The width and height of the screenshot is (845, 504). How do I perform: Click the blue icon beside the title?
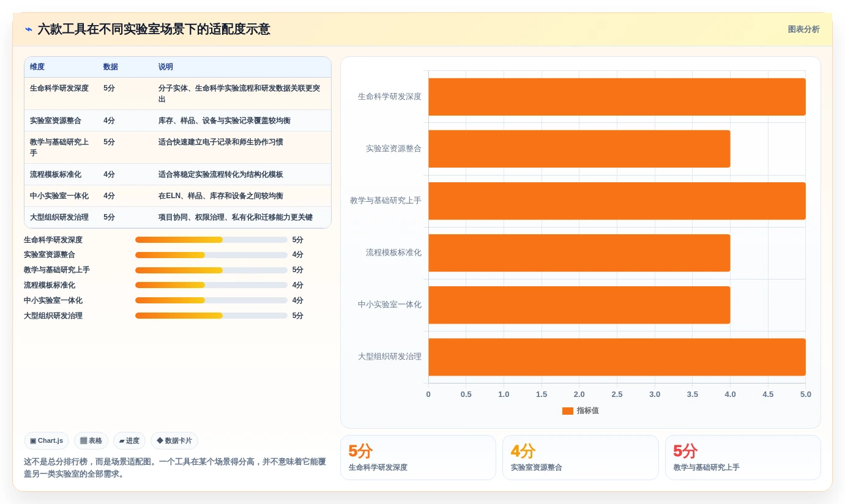pyautogui.click(x=28, y=29)
